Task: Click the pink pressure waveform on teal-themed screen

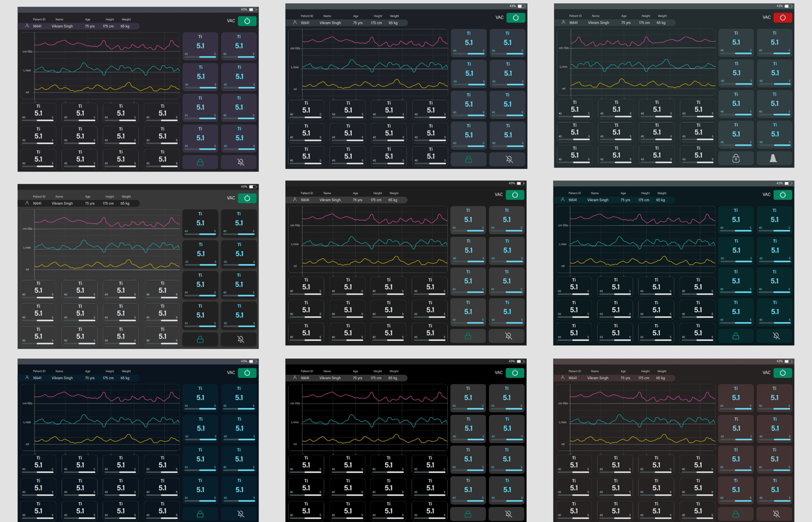Action: pos(643,218)
